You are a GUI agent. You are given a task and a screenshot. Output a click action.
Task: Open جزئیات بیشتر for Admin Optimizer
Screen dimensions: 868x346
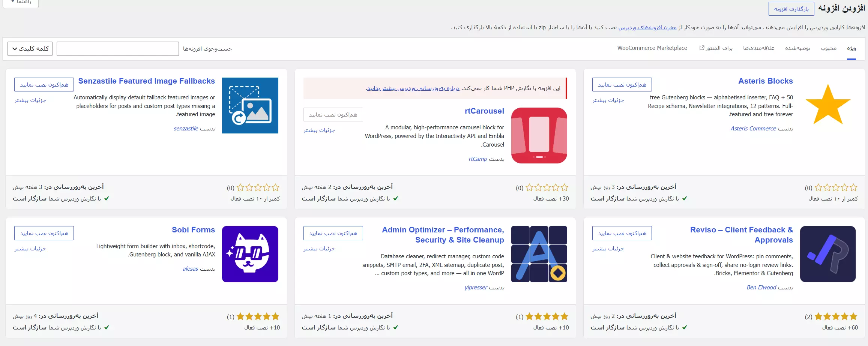pyautogui.click(x=319, y=249)
